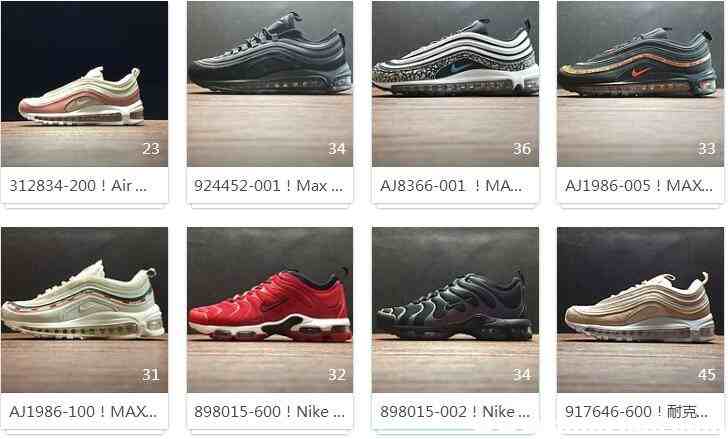Open the beige 917646-600 shoe photo
Screen dimensions: 728x439
[x=640, y=310]
